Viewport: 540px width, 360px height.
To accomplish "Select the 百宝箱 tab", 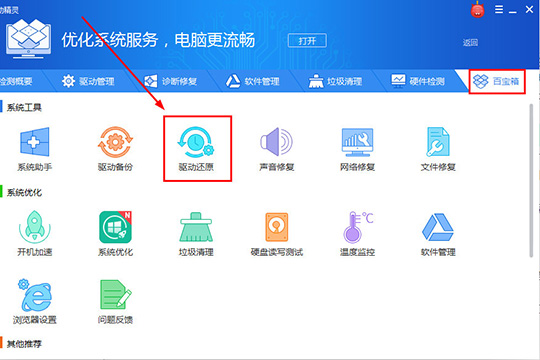I will (497, 81).
